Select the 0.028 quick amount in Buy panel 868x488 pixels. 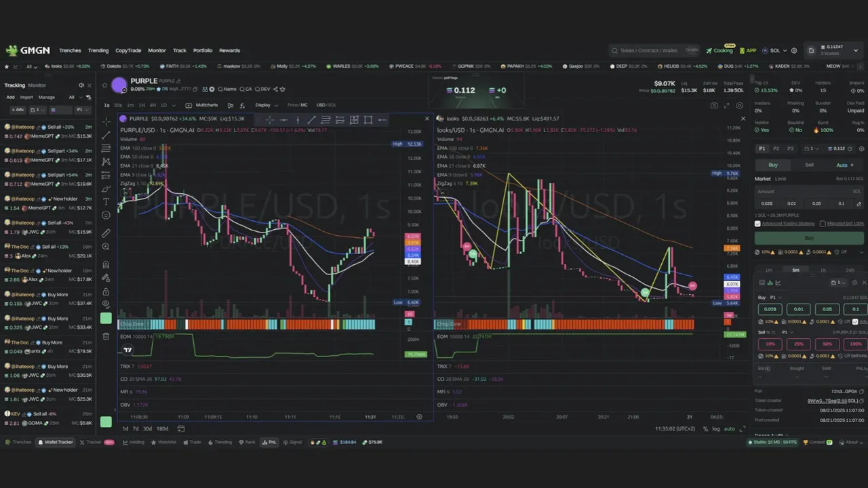(770, 309)
